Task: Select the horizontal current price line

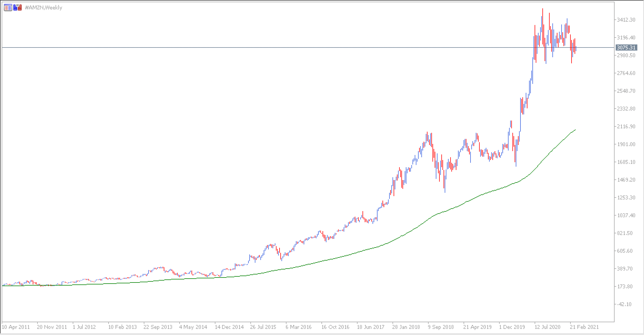Action: coord(305,47)
